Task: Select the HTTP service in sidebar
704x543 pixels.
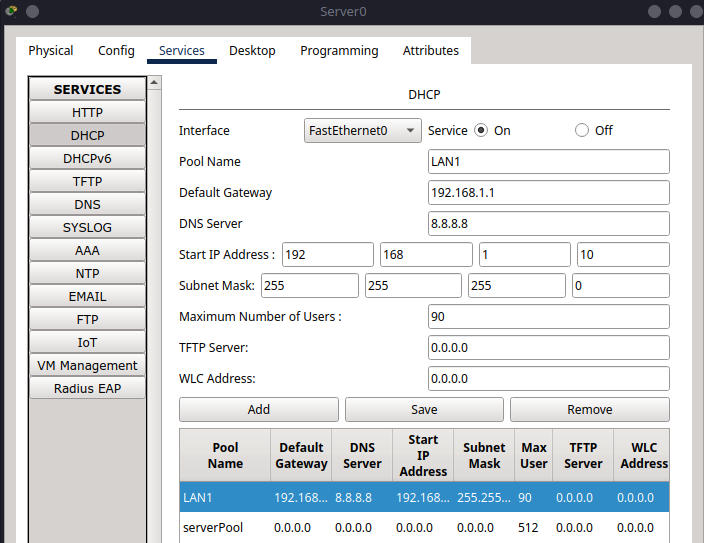Action: [87, 112]
